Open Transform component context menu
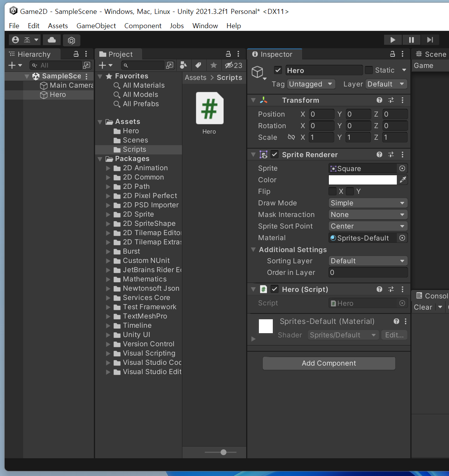Image resolution: width=449 pixels, height=476 pixels. click(403, 100)
